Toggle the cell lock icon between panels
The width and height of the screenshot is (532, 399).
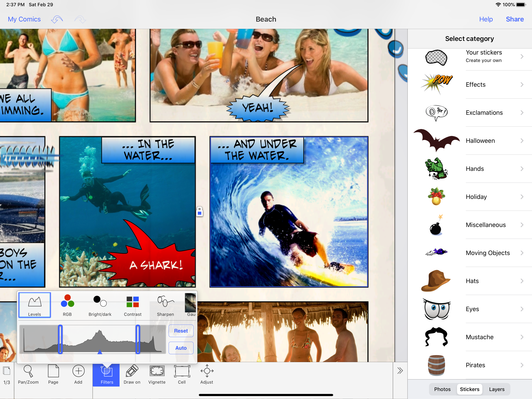199,212
